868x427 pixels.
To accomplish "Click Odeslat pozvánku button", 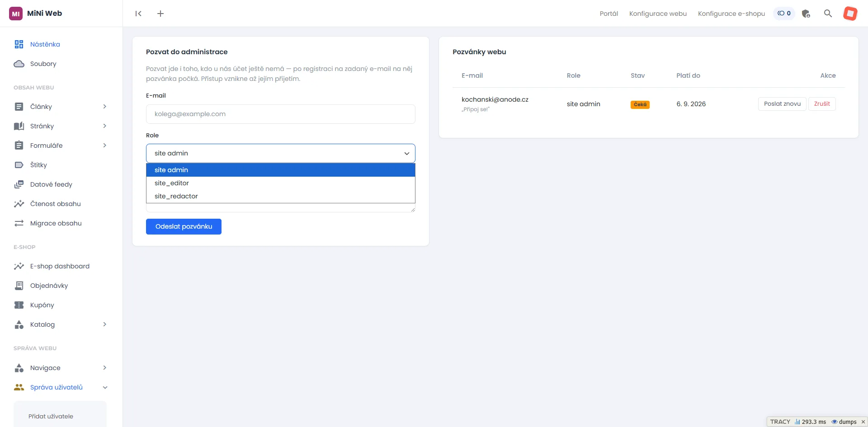I will coord(184,226).
